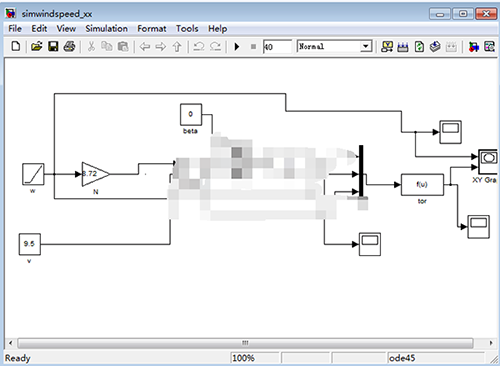Open a model with the folder icon

pyautogui.click(x=36, y=46)
